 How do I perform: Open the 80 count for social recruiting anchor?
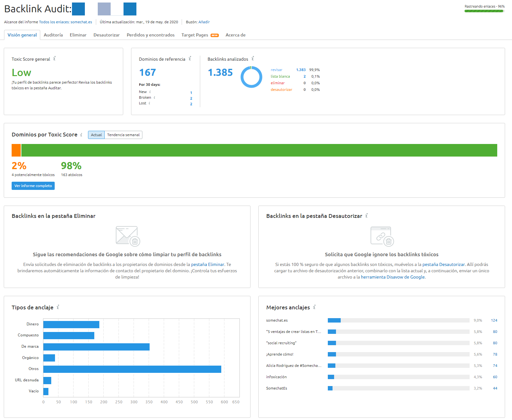495,343
